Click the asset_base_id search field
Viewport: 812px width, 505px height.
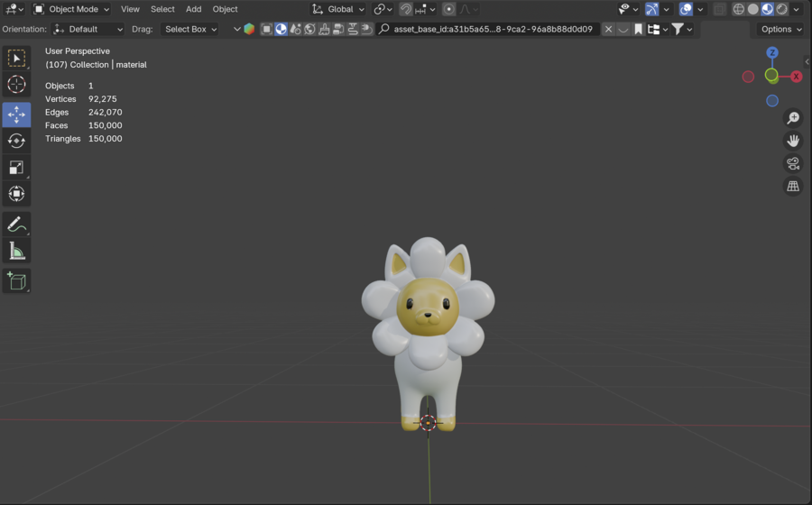point(492,29)
